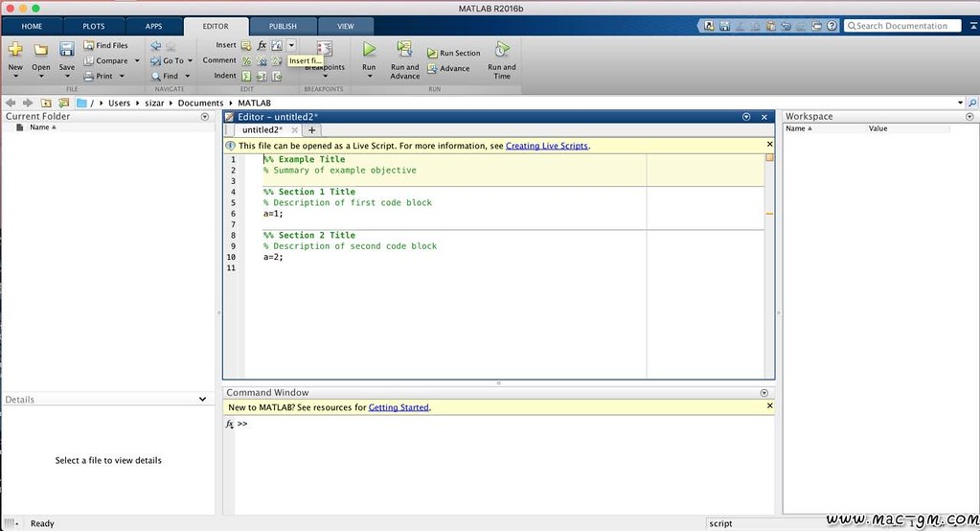The height and width of the screenshot is (531, 980).
Task: Click the Wrap comments icon
Action: pos(277,60)
